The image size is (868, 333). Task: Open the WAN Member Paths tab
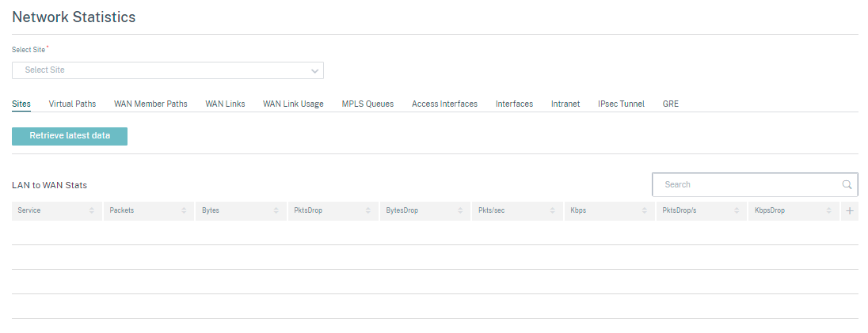pyautogui.click(x=150, y=104)
